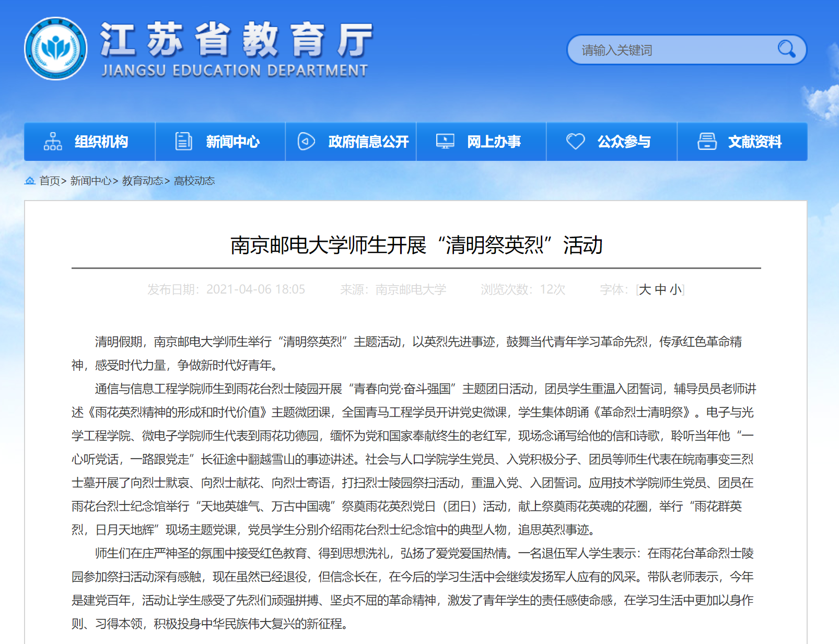
Task: Click the home icon in the breadcrumb
Action: point(30,181)
